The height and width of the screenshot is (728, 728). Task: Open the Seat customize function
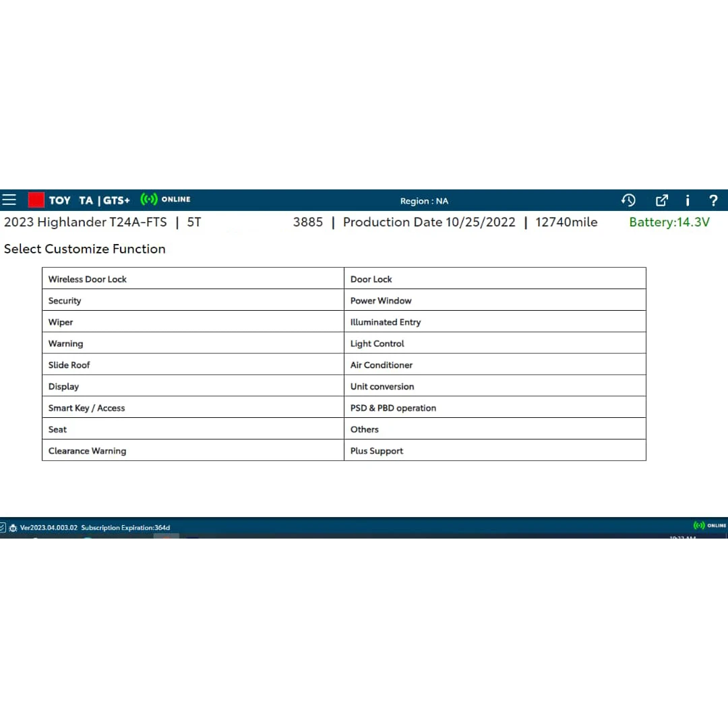pos(193,429)
